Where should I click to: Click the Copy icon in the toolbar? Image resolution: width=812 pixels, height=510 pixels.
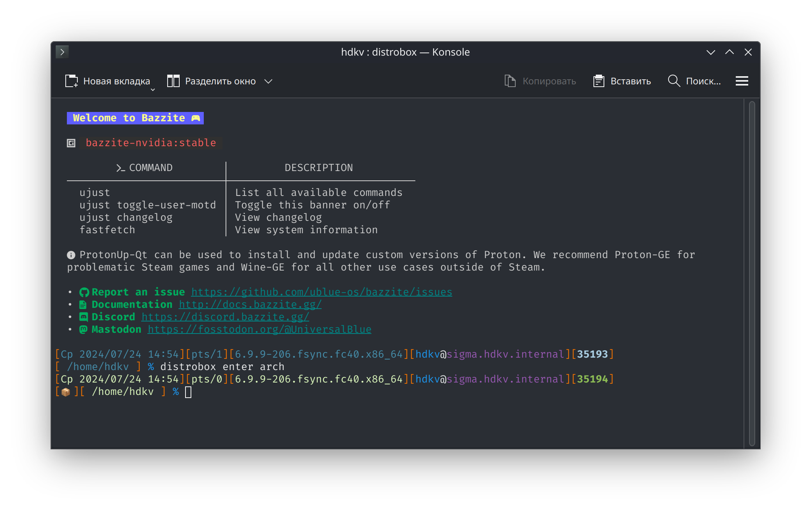point(510,81)
